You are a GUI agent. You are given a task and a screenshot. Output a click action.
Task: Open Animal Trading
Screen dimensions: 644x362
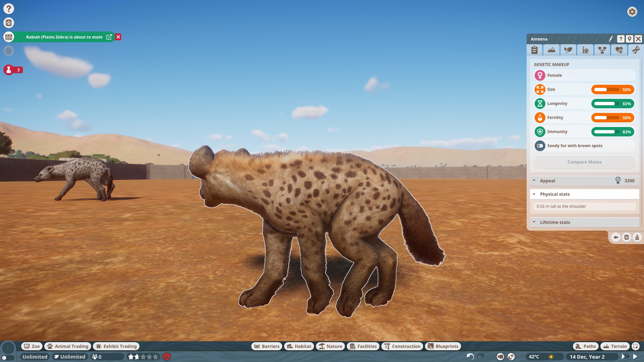click(x=68, y=346)
